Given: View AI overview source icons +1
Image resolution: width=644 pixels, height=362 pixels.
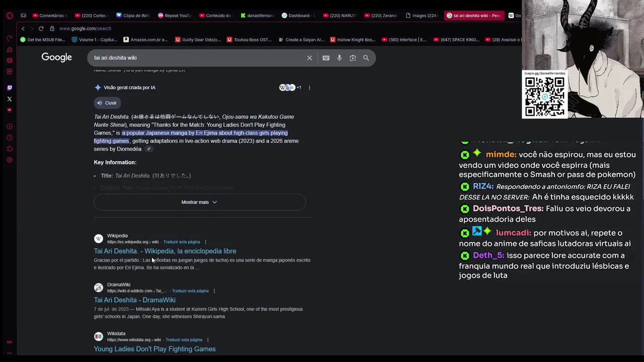Looking at the screenshot, I should (x=290, y=87).
